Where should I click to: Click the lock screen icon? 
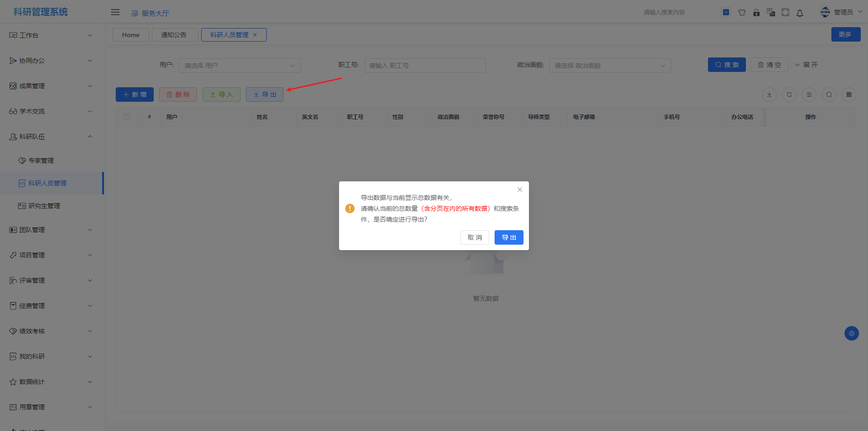756,13
